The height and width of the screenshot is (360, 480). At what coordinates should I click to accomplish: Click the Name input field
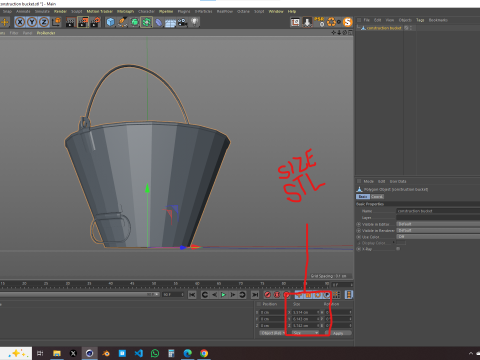click(438, 211)
